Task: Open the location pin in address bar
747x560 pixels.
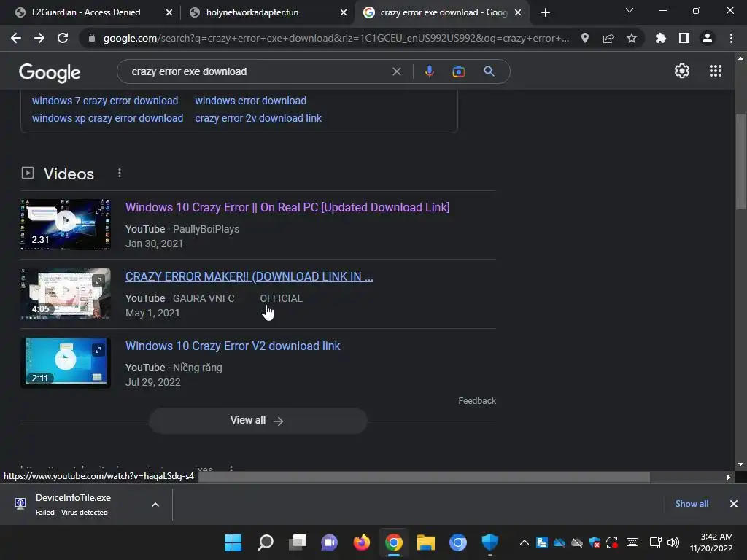Action: [x=585, y=38]
